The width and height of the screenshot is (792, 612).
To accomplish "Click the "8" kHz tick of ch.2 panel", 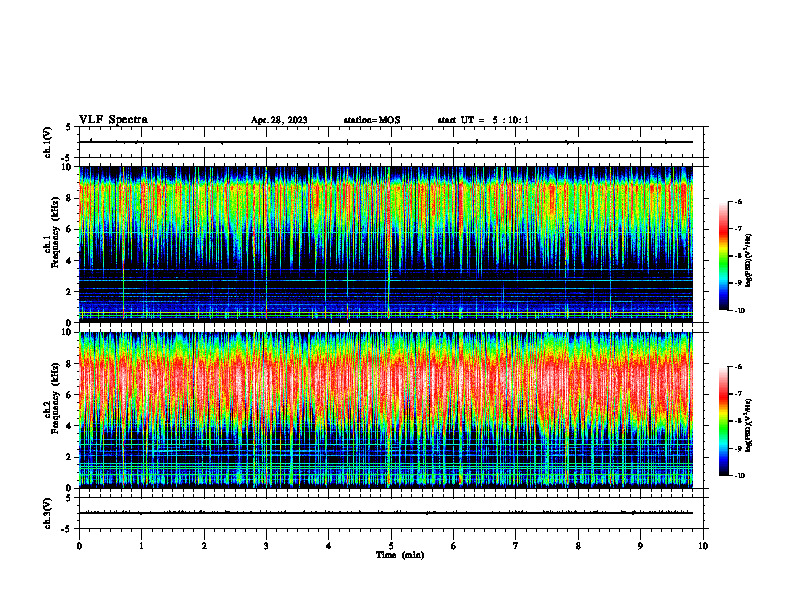I will point(70,364).
